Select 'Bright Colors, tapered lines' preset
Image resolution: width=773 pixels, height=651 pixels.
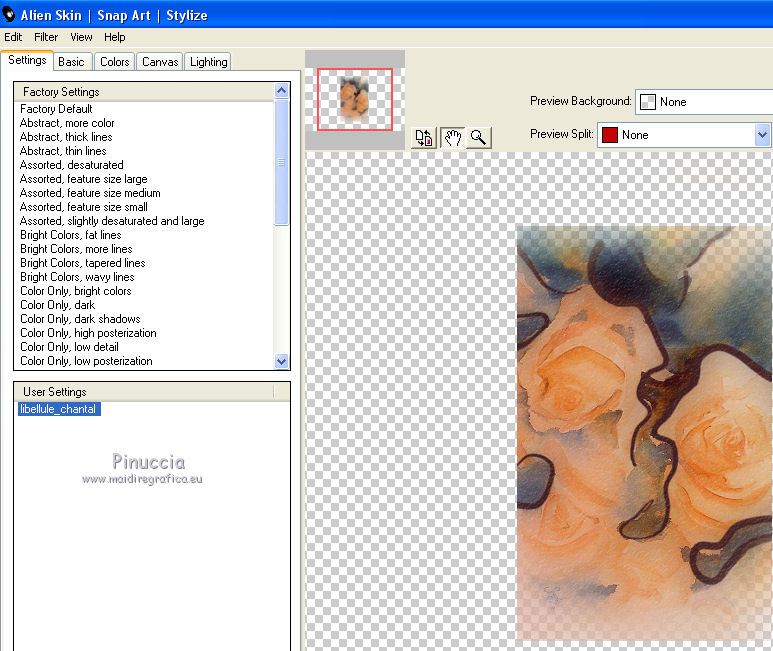82,263
